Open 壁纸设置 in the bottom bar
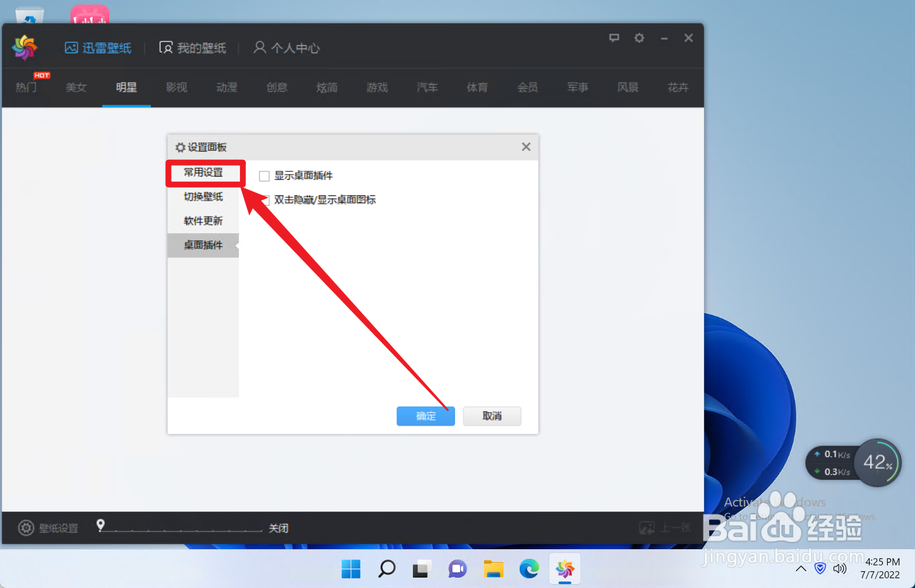 pyautogui.click(x=48, y=528)
